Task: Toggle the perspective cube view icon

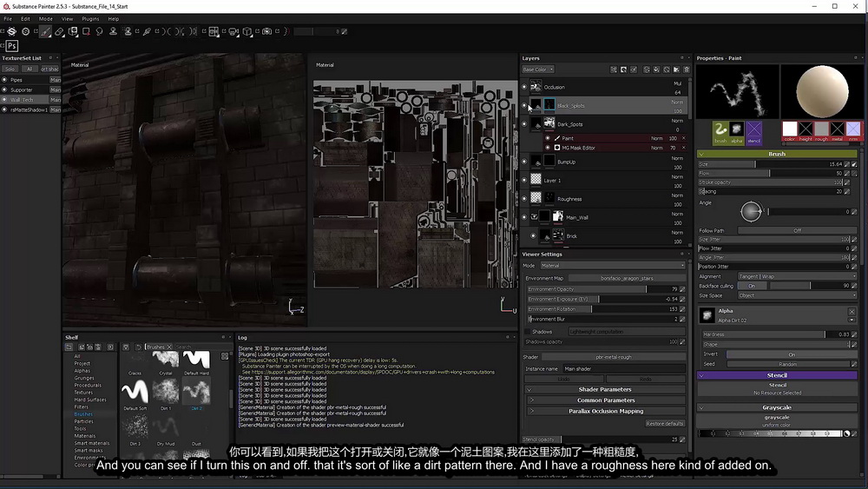Action: 247,31
